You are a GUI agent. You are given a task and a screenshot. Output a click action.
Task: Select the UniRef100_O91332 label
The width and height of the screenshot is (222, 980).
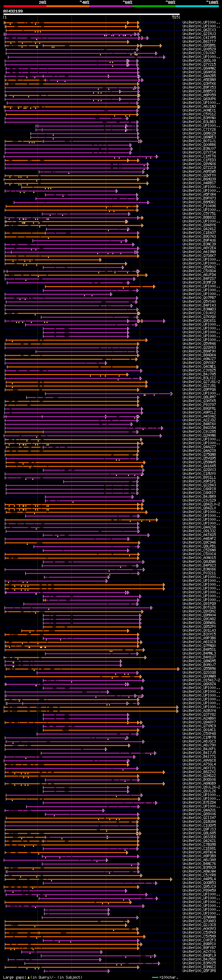199,531
